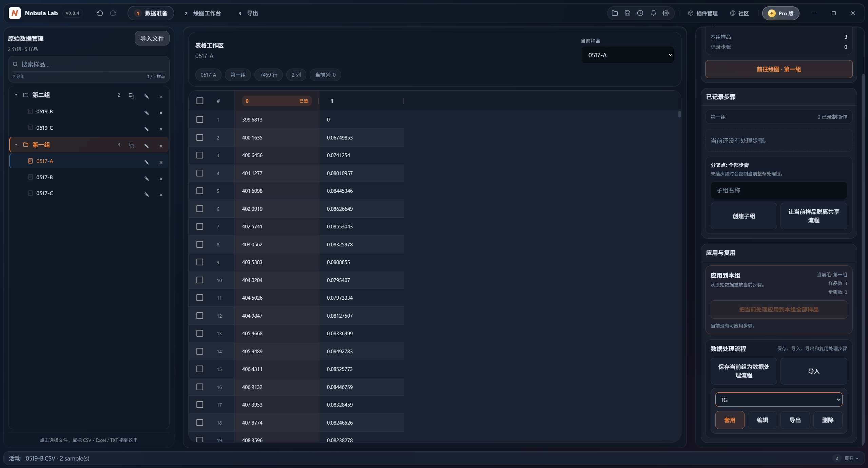Click the redo arrow icon
The image size is (868, 468).
(x=113, y=13)
